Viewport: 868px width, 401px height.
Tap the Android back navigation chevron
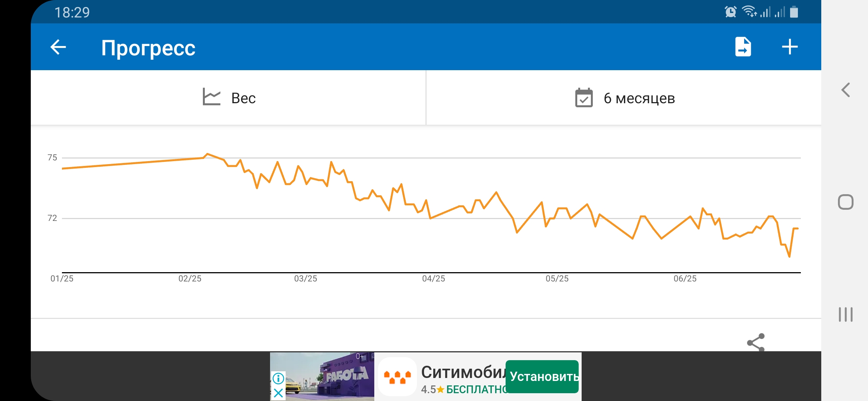click(x=845, y=90)
